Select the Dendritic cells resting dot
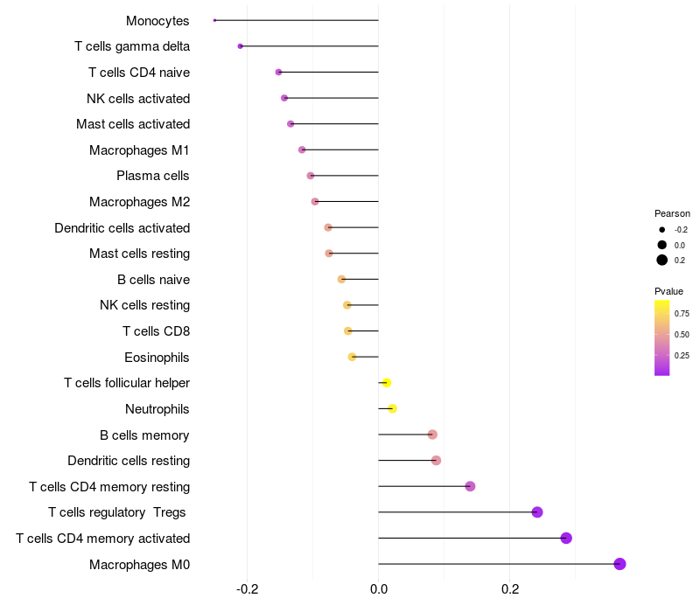The width and height of the screenshot is (700, 612). (436, 461)
